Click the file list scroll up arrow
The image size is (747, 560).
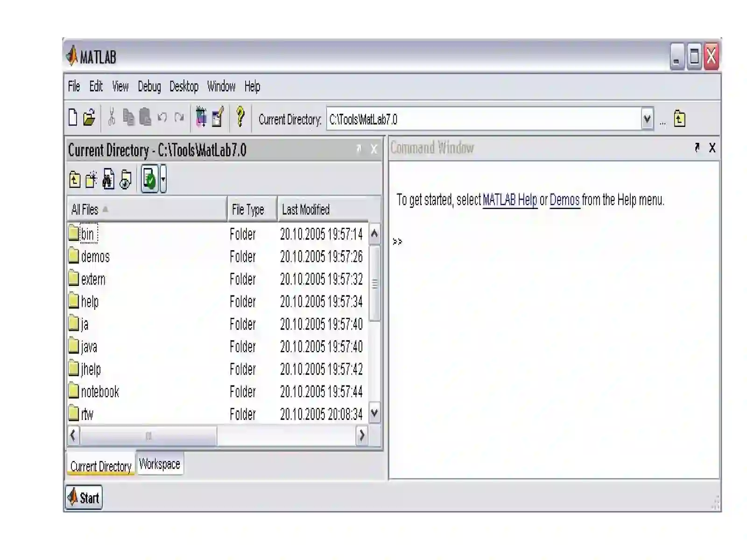click(x=374, y=233)
